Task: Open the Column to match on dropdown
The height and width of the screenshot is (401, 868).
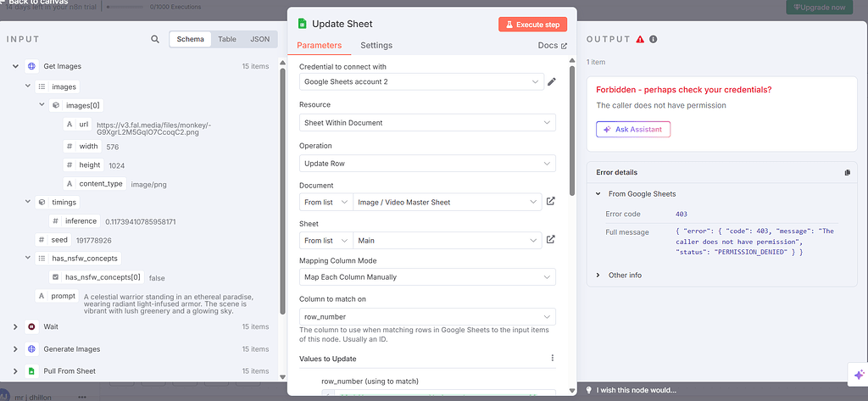Action: 427,317
